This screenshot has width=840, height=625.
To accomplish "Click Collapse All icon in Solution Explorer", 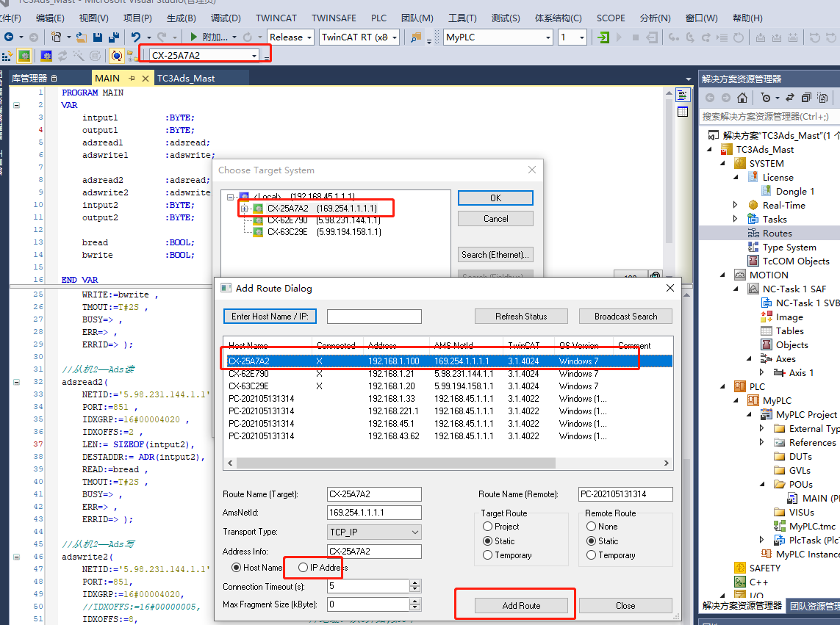I will [x=806, y=98].
